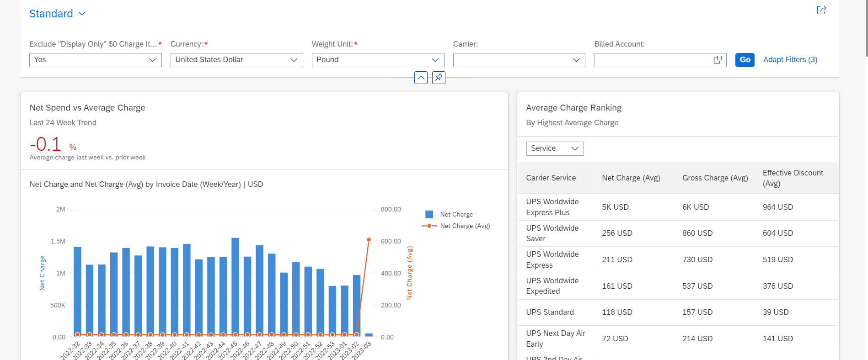The image size is (868, 360).
Task: Click the Carrier Service column header
Action: point(551,178)
